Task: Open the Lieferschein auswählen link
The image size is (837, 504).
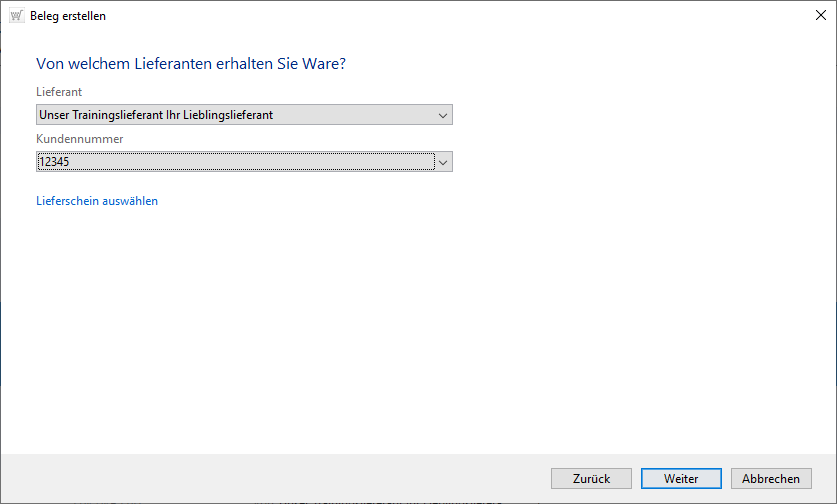Action: [x=97, y=201]
